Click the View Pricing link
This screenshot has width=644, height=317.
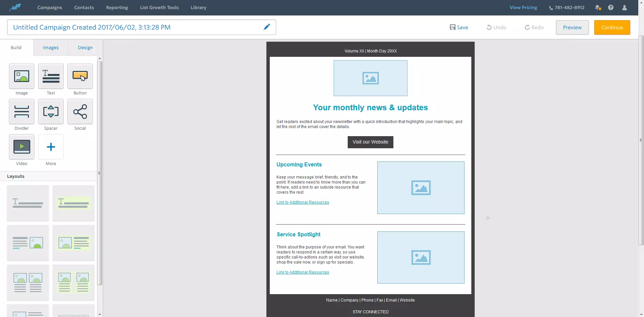pyautogui.click(x=523, y=7)
